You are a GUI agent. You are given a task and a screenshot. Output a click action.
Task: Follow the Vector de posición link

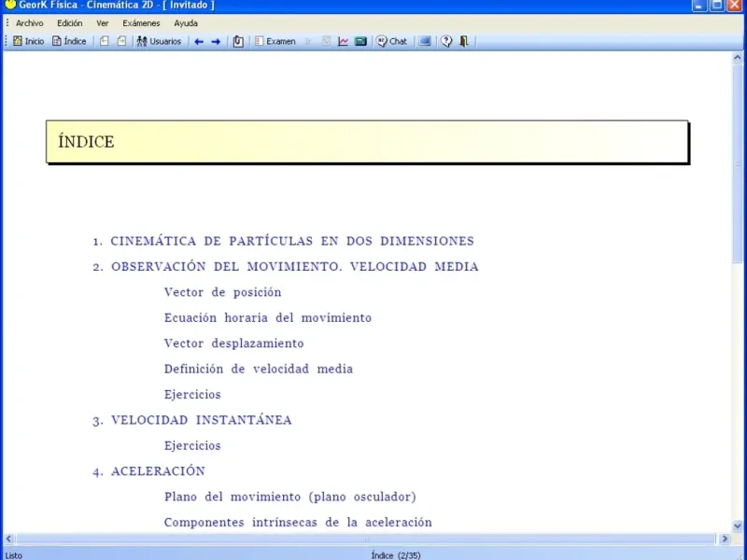[223, 292]
